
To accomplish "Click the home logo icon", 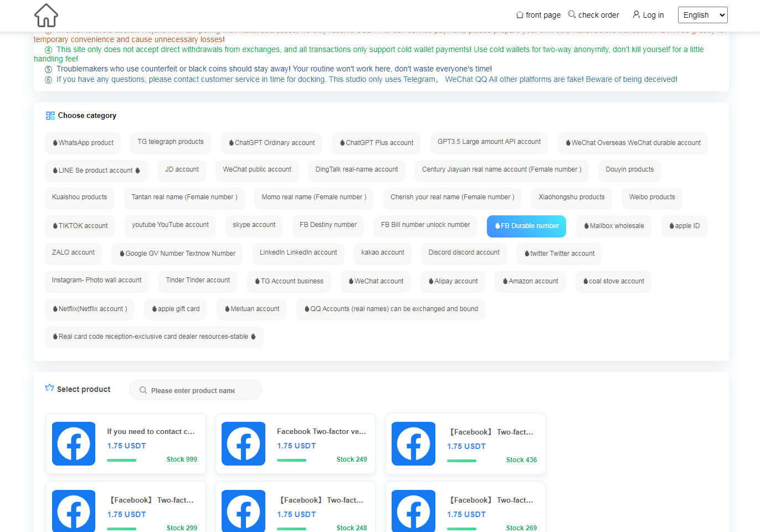I will click(46, 16).
